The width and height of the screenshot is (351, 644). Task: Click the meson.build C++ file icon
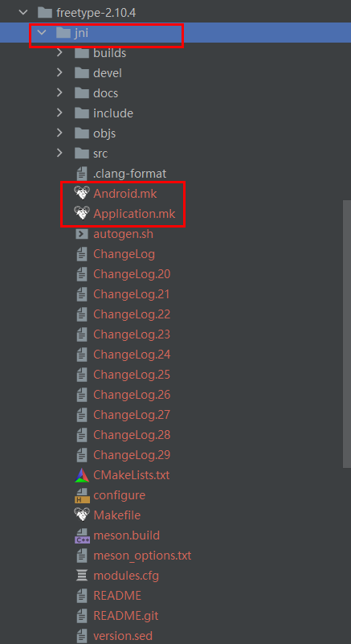pyautogui.click(x=82, y=535)
